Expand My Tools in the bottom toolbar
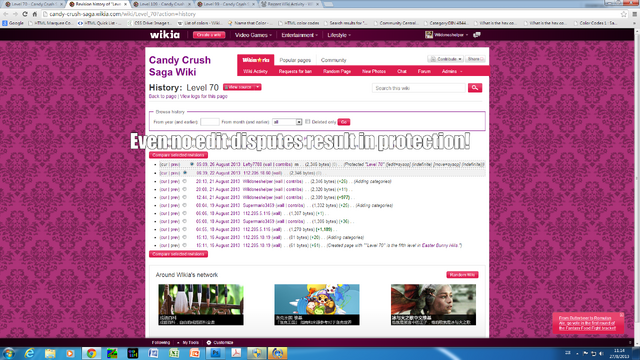Screen dimensions: 640x360 189,342
